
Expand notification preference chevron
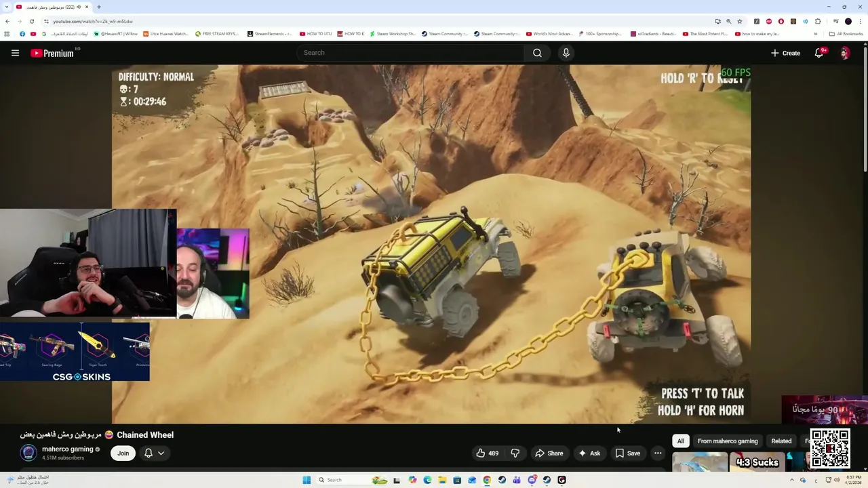[161, 453]
